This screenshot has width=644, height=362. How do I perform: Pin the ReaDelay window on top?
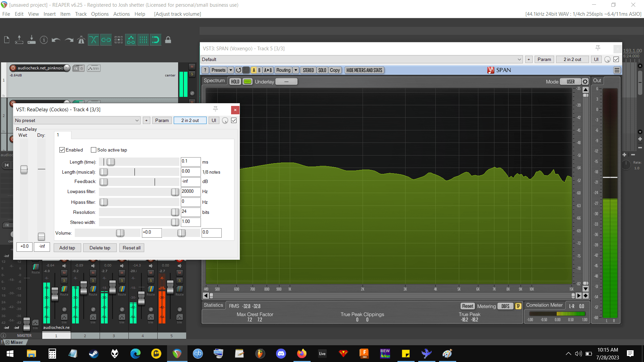click(x=215, y=109)
